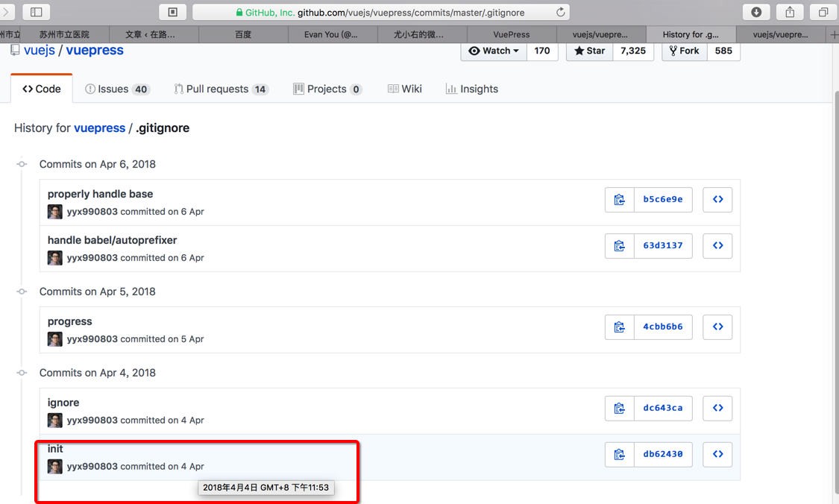Screen dimensions: 839x504
Task: Switch to the VuePress browser tab
Action: [x=512, y=35]
